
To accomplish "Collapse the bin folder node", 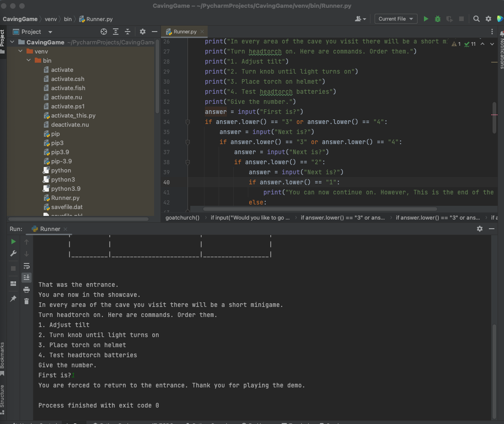I will (29, 60).
